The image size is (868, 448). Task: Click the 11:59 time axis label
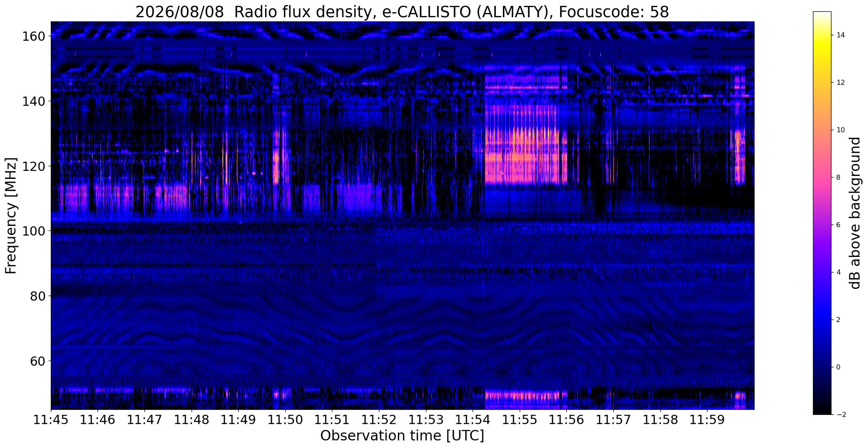point(707,420)
